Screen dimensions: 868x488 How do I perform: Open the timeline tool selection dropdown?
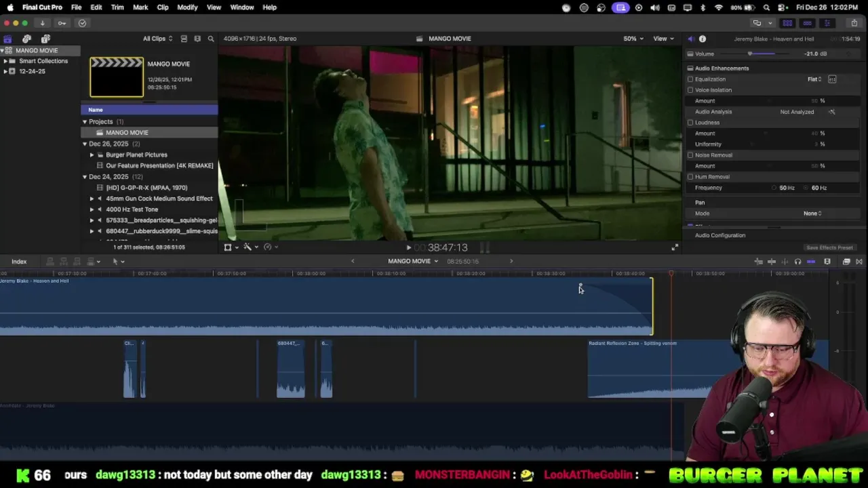(118, 262)
